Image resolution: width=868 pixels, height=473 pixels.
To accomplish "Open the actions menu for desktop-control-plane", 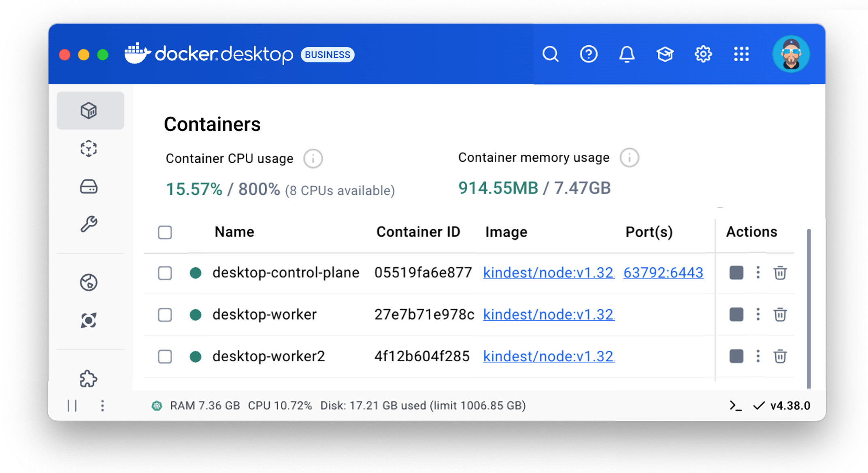I will pyautogui.click(x=758, y=273).
